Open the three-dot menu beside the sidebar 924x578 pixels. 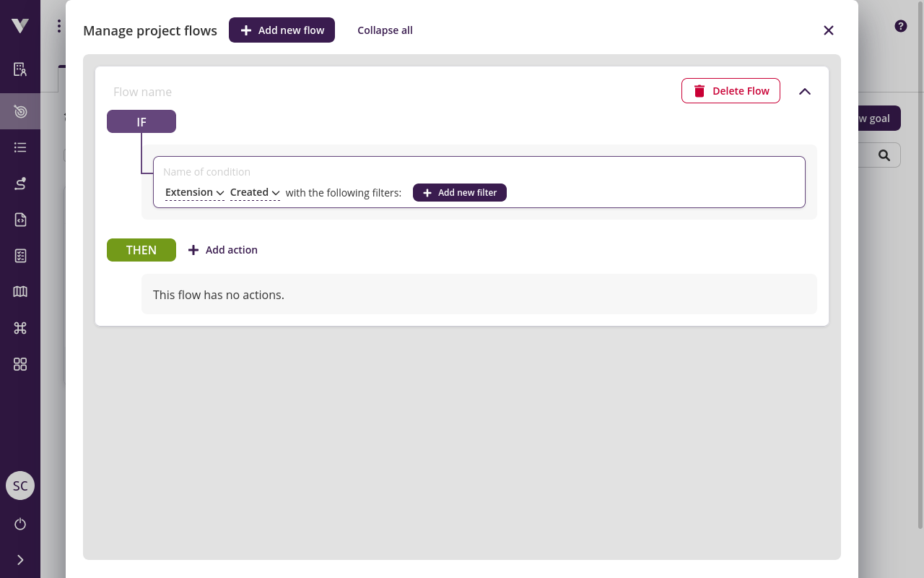pos(58,27)
